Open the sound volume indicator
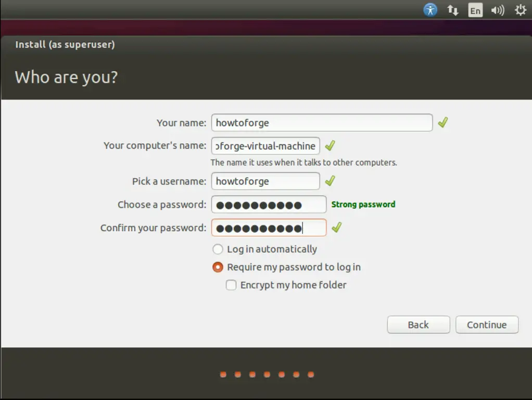This screenshot has height=400, width=532. point(498,10)
